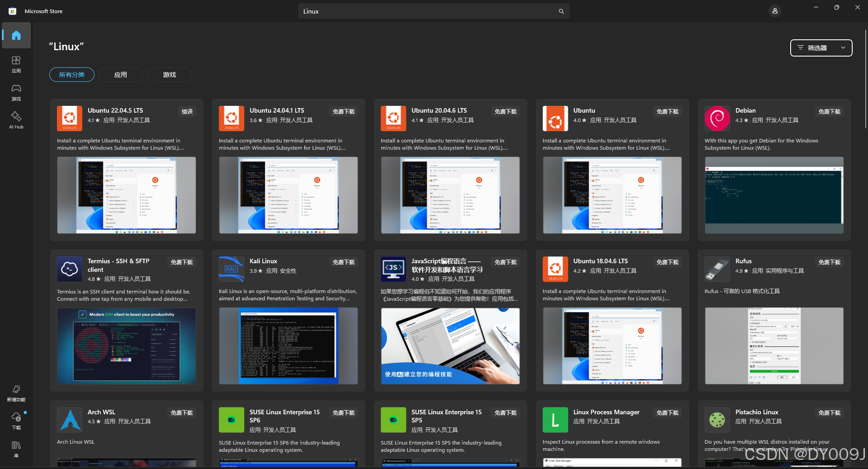Select the 游戏 category filter tab

[x=170, y=75]
